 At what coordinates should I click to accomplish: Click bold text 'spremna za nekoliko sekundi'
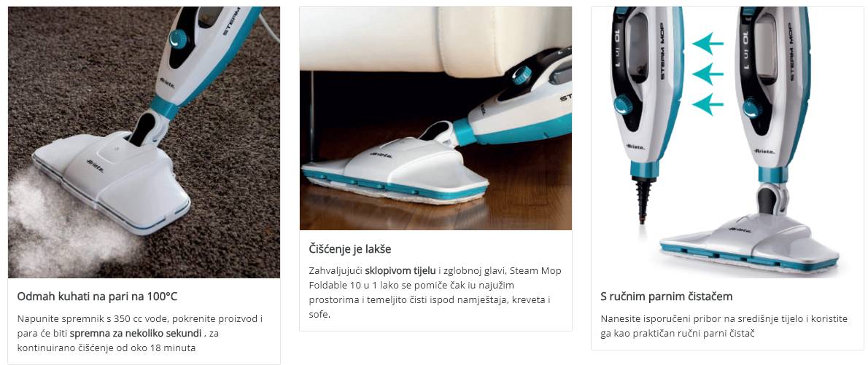click(136, 334)
